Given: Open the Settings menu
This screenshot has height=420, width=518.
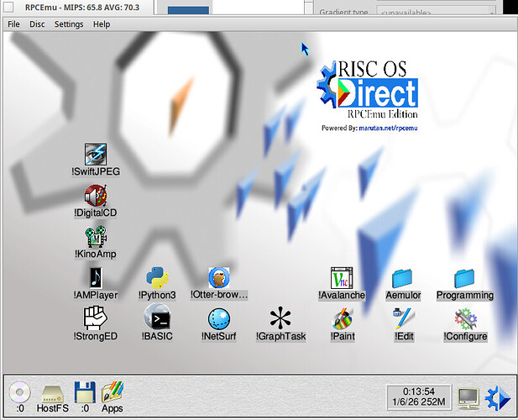Looking at the screenshot, I should [x=69, y=24].
